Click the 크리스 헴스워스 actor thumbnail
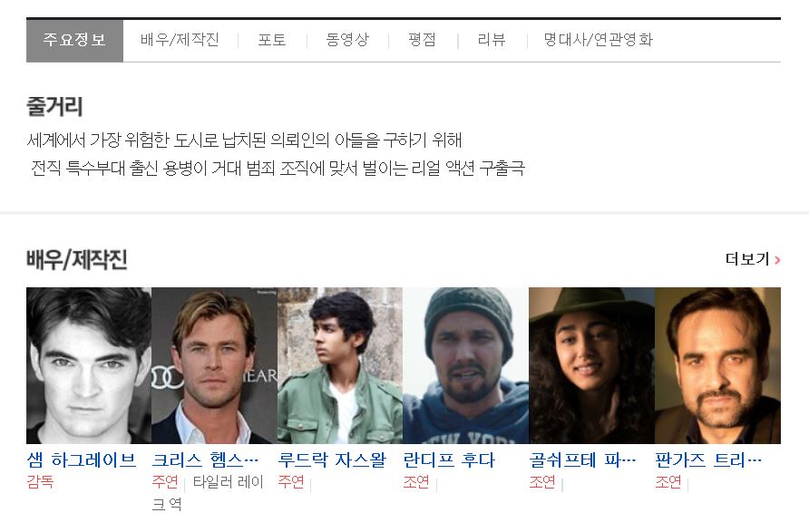 [x=215, y=365]
